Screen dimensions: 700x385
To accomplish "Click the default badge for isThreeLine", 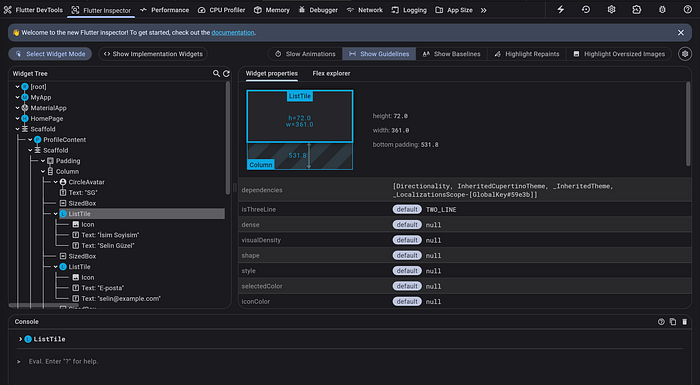I will coord(407,209).
